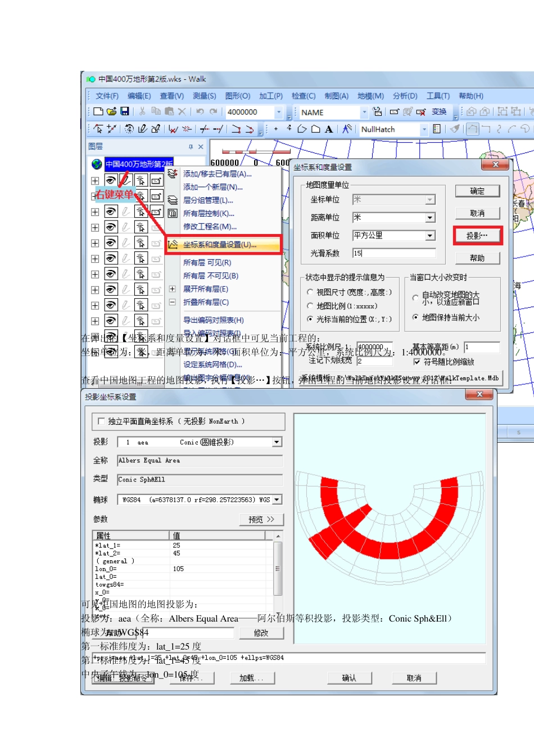This screenshot has width=534, height=756.
Task: Click the 变换 transform toolbar button
Action: pyautogui.click(x=439, y=112)
